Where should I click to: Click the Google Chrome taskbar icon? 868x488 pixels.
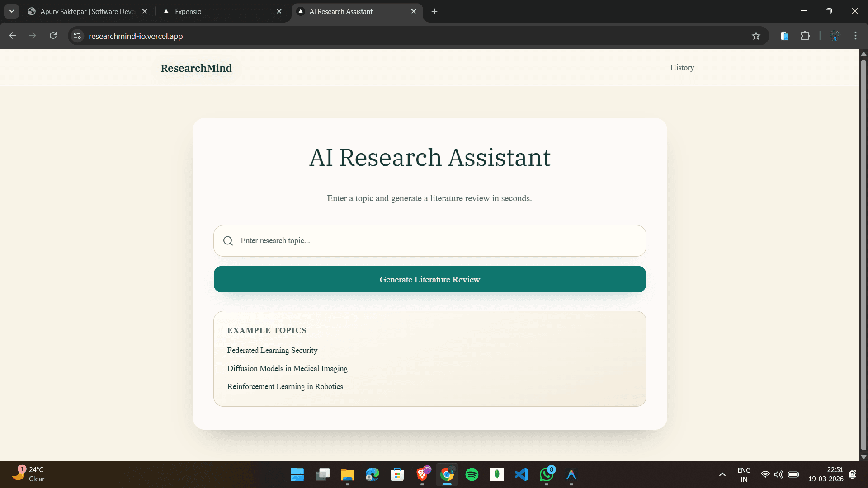[447, 474]
